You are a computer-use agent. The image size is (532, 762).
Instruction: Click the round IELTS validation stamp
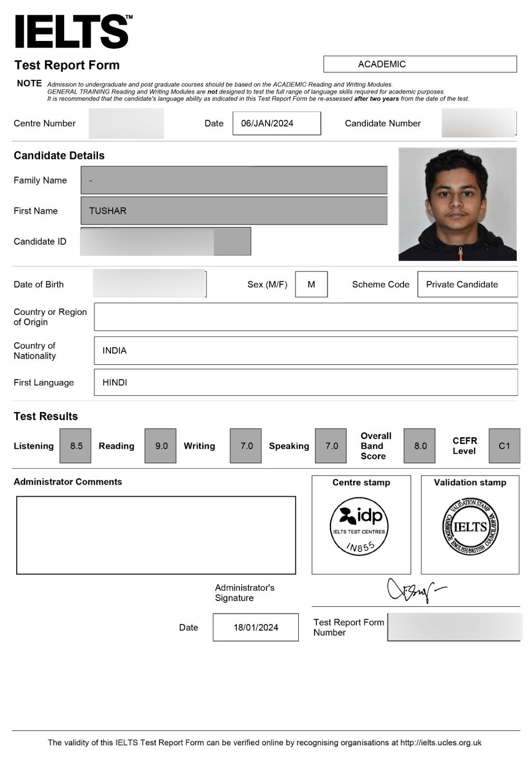470,527
